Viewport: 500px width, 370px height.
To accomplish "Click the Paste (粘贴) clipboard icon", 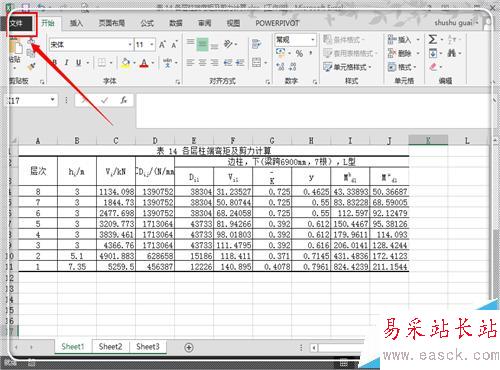I will click(x=15, y=48).
